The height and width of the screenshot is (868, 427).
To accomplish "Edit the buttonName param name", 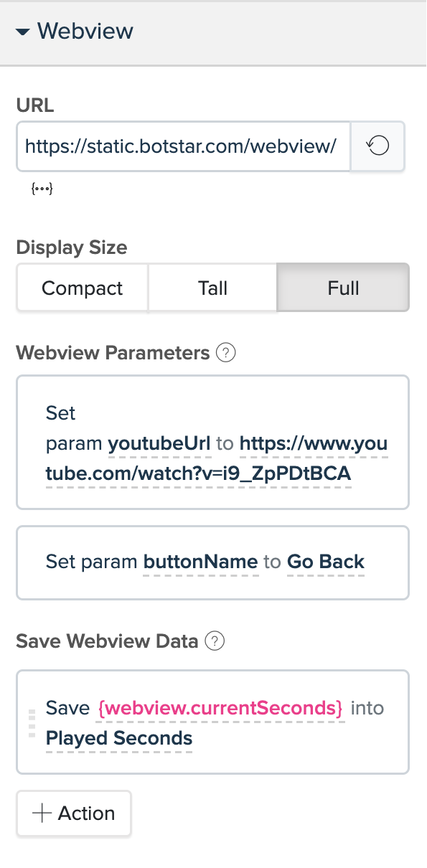I will click(201, 562).
